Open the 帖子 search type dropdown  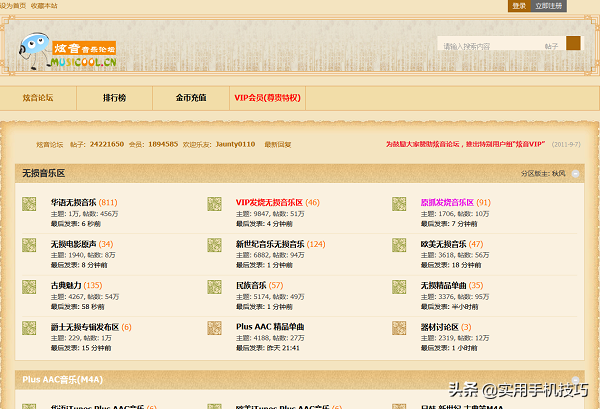coord(552,45)
